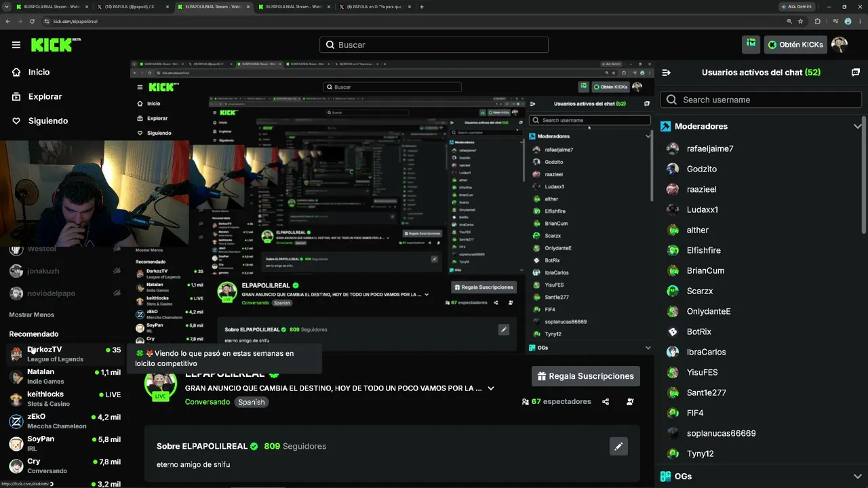Click the DarkozTV channel avatar
Image resolution: width=868 pixels, height=488 pixels.
[x=16, y=354]
